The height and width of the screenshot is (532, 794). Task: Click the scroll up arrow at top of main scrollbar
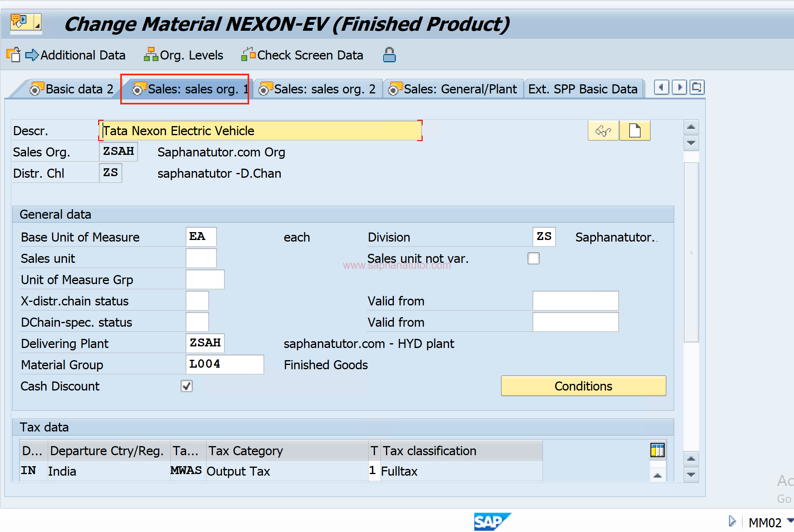tap(691, 127)
